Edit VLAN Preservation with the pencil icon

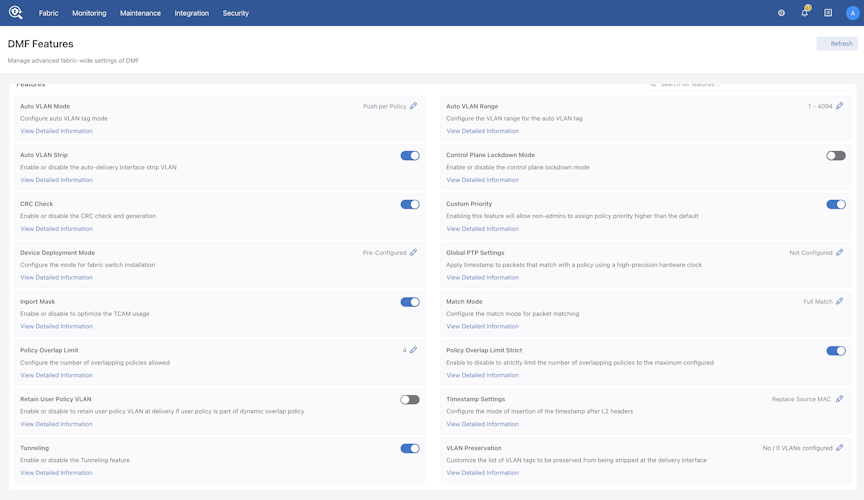(x=840, y=448)
